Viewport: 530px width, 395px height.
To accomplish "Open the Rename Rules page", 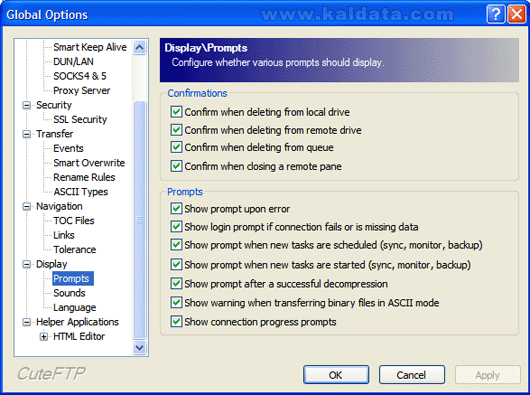I will pyautogui.click(x=84, y=177).
